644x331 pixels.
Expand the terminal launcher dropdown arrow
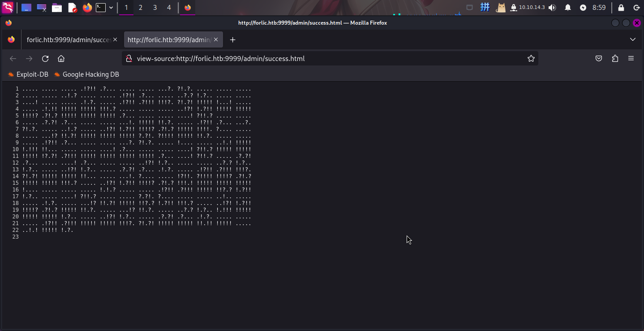coord(111,8)
